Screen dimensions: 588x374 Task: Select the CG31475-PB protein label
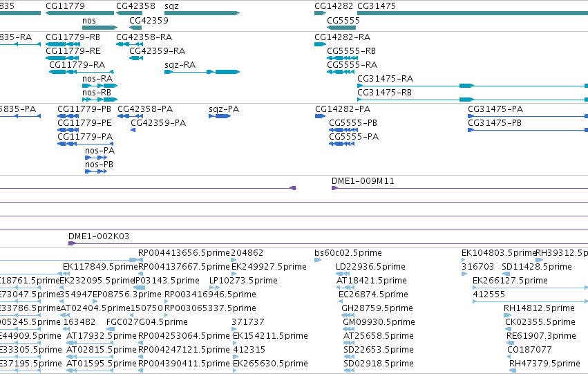tap(495, 123)
